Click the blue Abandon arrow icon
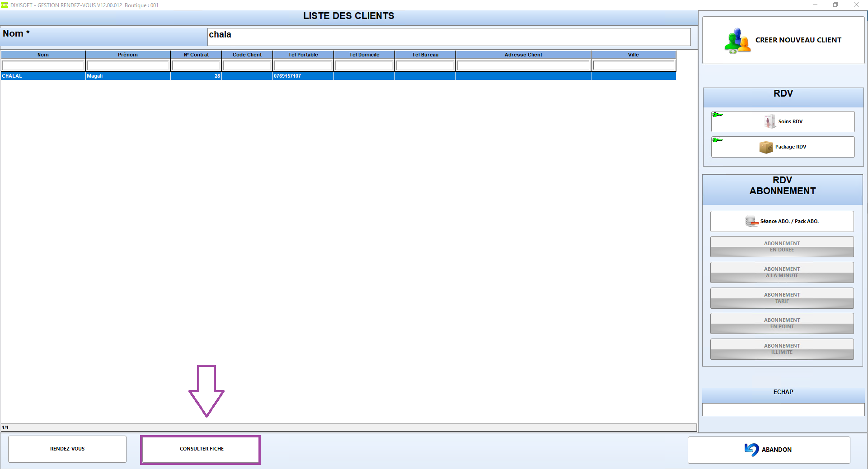This screenshot has width=868, height=469. point(752,450)
